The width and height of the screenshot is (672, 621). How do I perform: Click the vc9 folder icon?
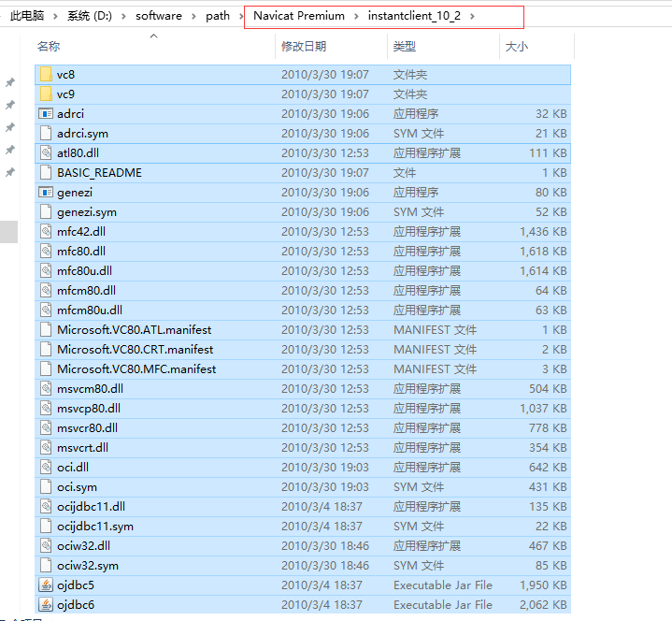coord(46,94)
